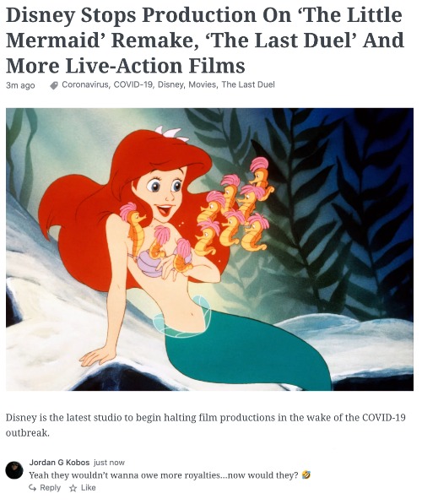The image size is (422, 504).
Task: Open the article headline about Disney production
Action: 205,40
